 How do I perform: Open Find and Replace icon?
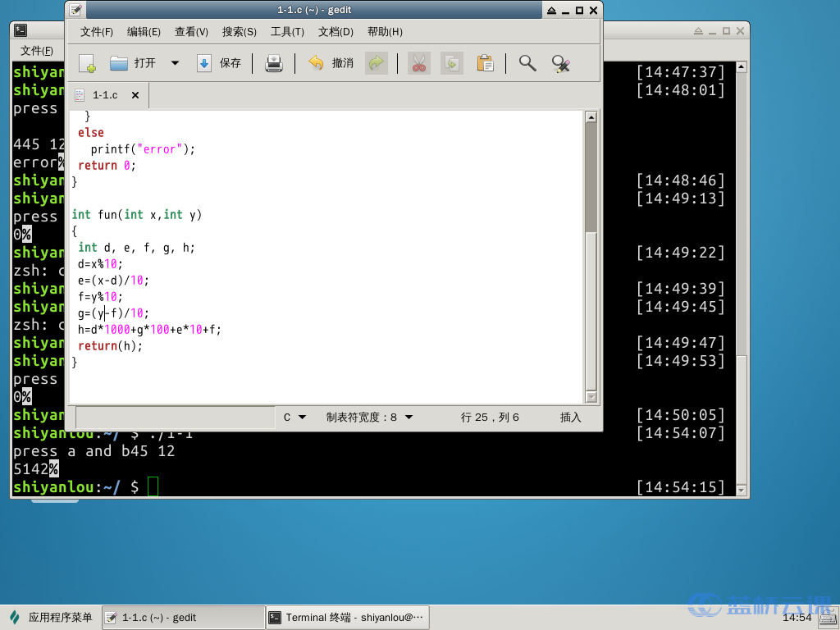click(560, 63)
